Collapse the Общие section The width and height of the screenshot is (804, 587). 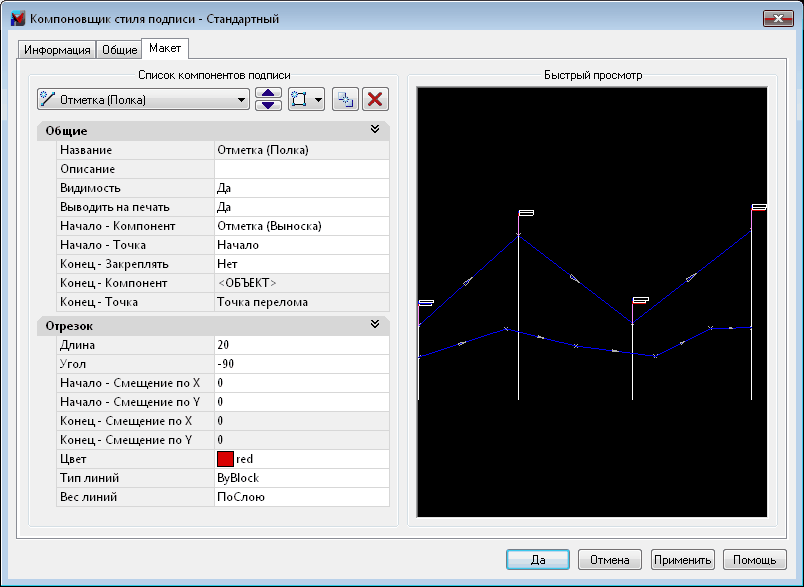(375, 130)
